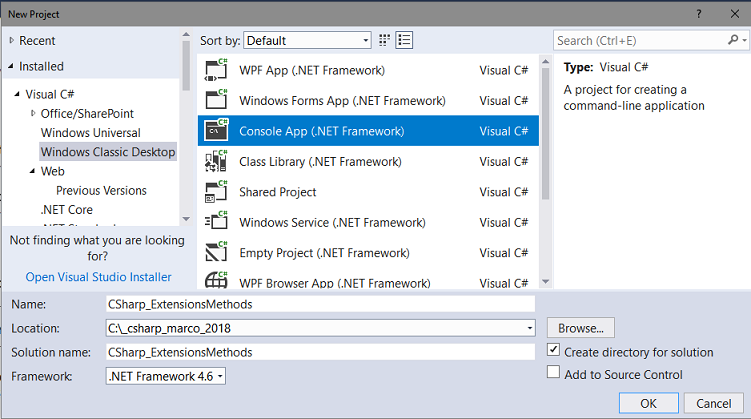Select the .NET Core category
Screen dimensions: 751x419
click(x=67, y=209)
